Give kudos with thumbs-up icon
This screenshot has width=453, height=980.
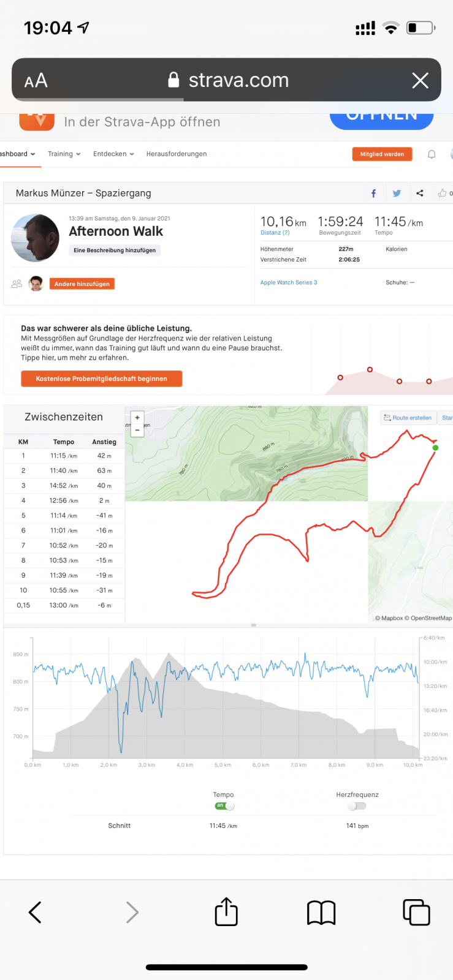pyautogui.click(x=443, y=194)
